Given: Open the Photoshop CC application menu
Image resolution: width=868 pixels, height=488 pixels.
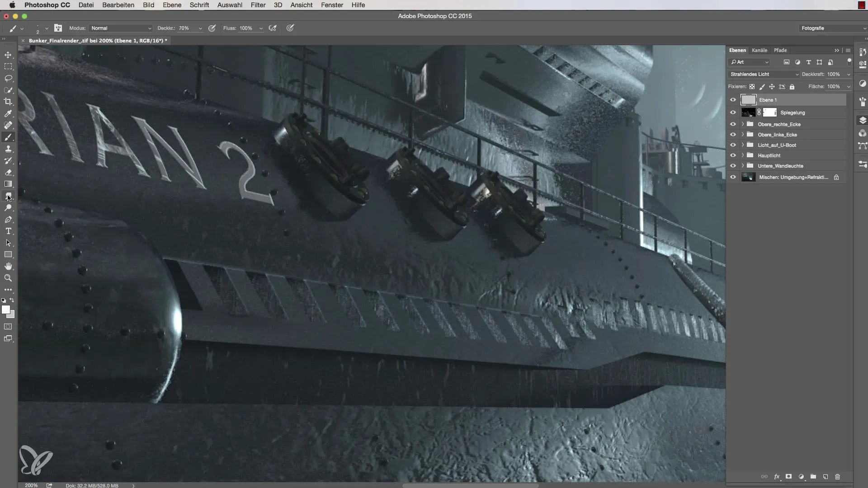Looking at the screenshot, I should coord(47,5).
